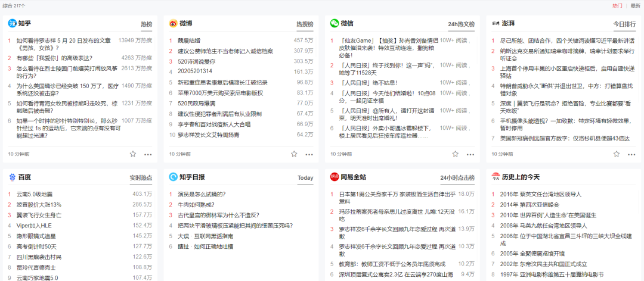
Task: Click the WeChat (微信) logo icon
Action: tap(335, 23)
